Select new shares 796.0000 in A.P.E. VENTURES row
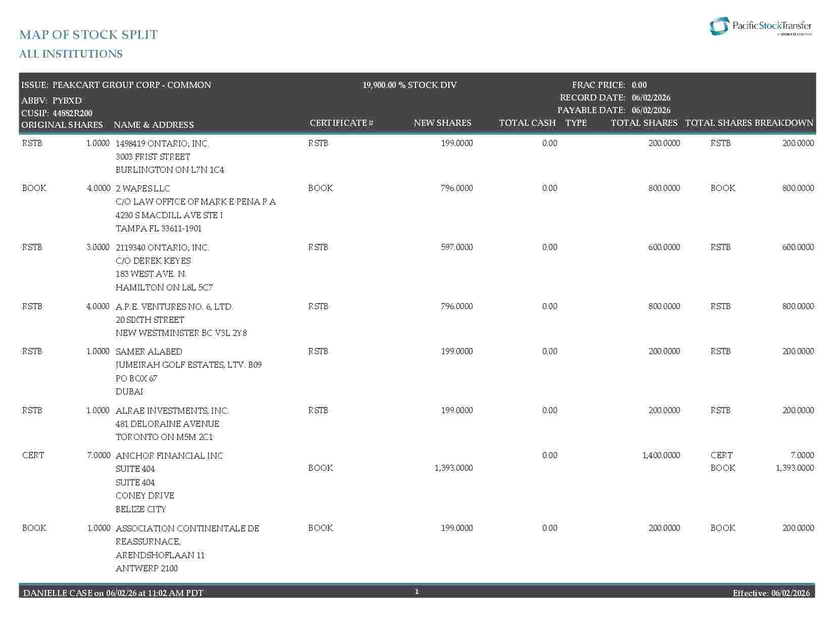 (x=457, y=306)
